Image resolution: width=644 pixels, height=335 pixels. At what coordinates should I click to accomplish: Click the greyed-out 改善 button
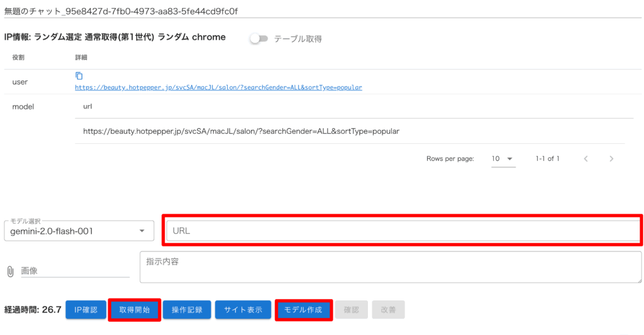pos(388,310)
